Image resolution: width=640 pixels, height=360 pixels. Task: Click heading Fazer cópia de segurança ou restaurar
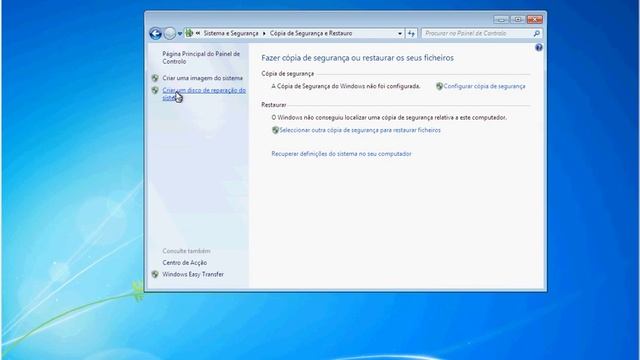coord(358,58)
